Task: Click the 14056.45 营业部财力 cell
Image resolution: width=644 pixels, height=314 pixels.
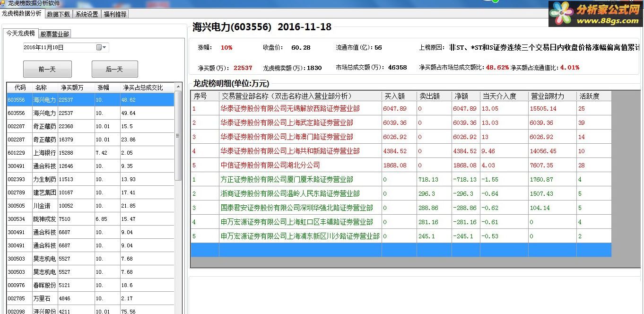Action: point(552,151)
